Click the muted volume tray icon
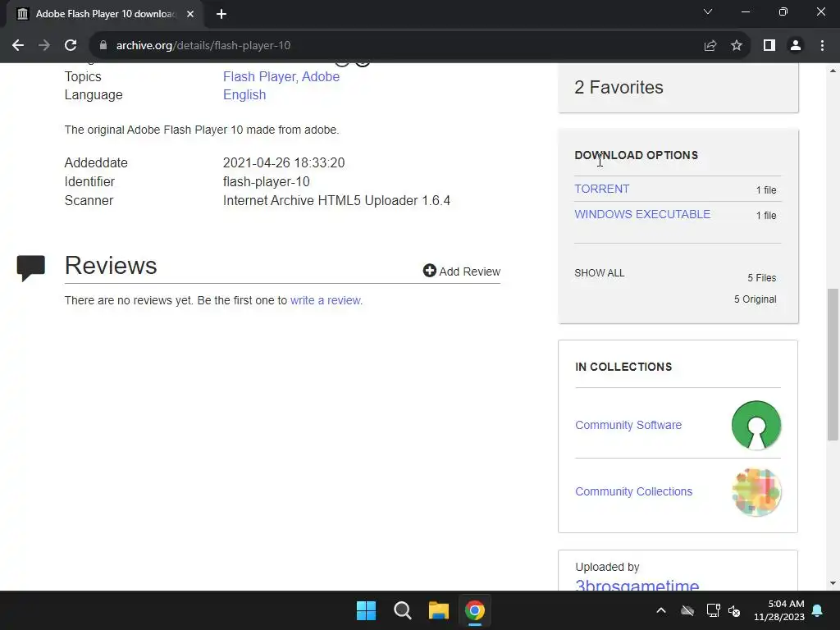This screenshot has width=840, height=630. 734,610
